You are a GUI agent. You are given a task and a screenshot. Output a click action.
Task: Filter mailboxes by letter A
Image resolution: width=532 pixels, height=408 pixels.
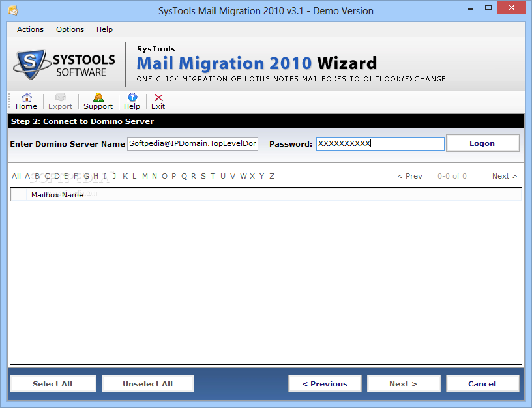27,176
